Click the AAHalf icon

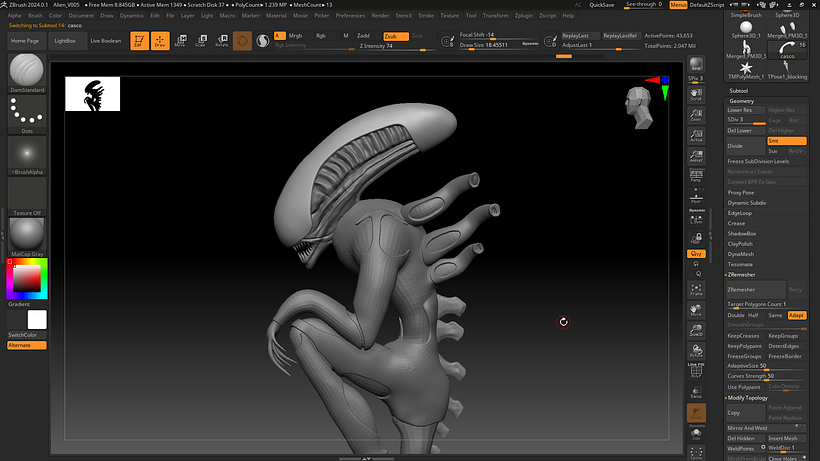696,156
